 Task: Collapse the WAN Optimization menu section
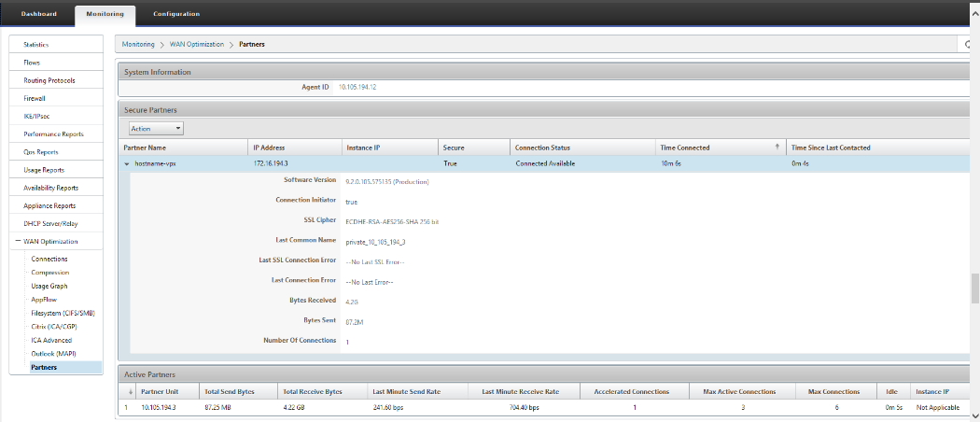tap(18, 241)
